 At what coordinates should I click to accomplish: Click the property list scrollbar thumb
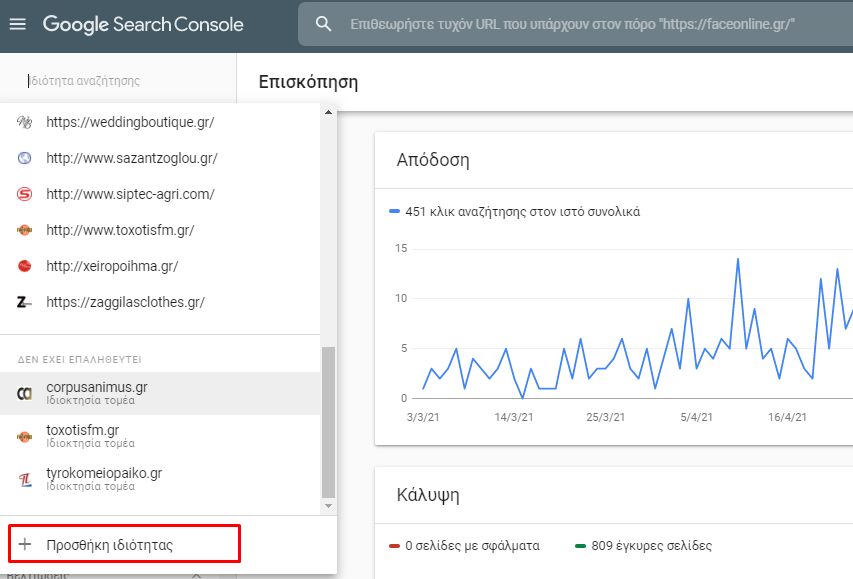pyautogui.click(x=328, y=422)
